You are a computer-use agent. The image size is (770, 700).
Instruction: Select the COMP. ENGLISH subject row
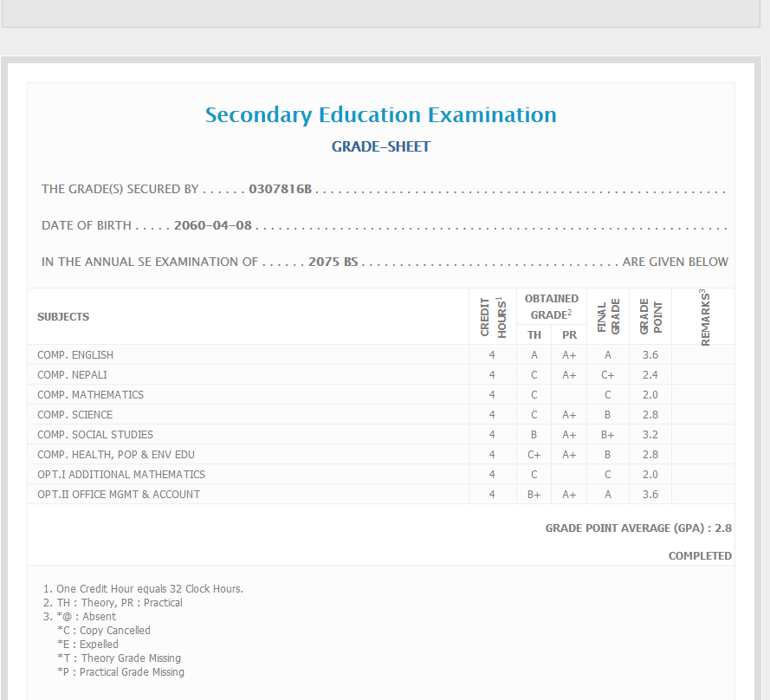pyautogui.click(x=75, y=354)
